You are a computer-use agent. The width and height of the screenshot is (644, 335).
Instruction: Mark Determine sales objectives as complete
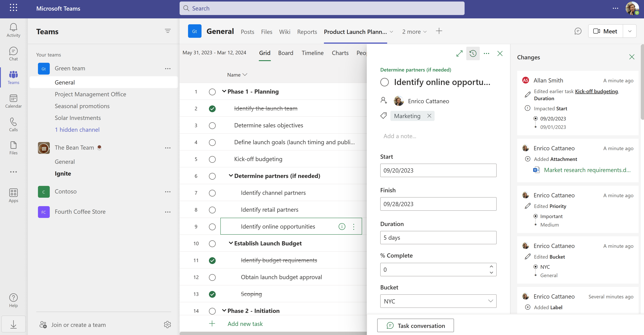click(x=212, y=125)
